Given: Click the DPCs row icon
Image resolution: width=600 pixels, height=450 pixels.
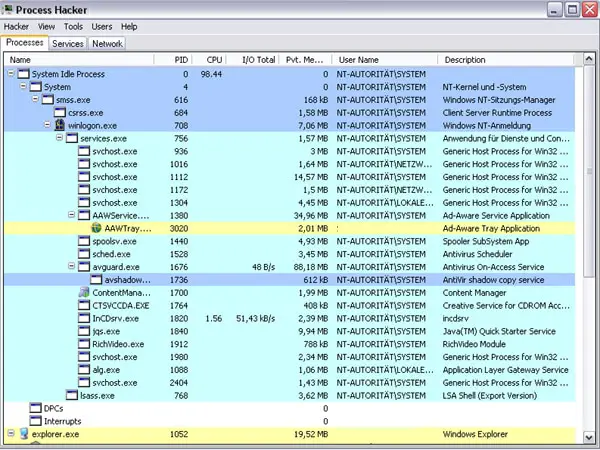Looking at the screenshot, I should click(x=36, y=408).
